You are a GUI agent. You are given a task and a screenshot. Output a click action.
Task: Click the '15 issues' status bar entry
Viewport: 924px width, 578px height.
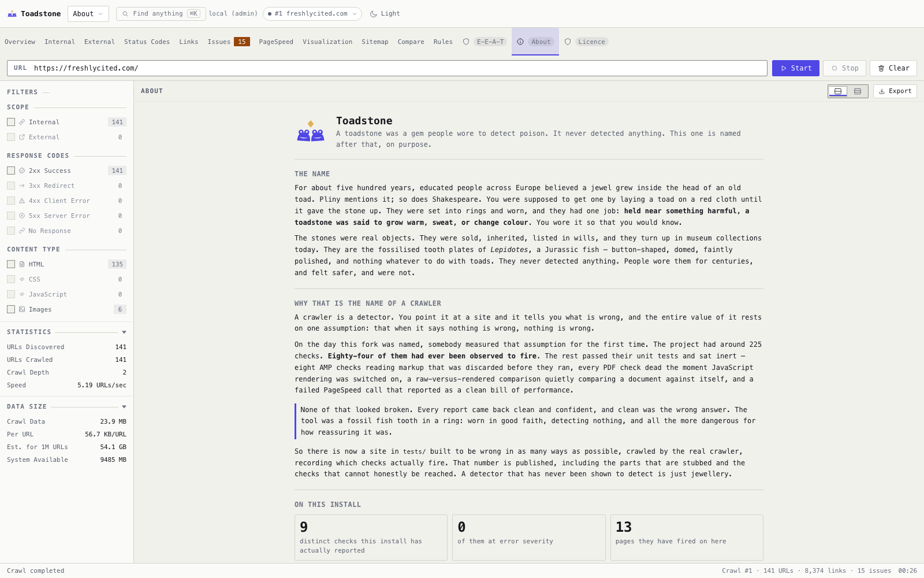tap(874, 571)
